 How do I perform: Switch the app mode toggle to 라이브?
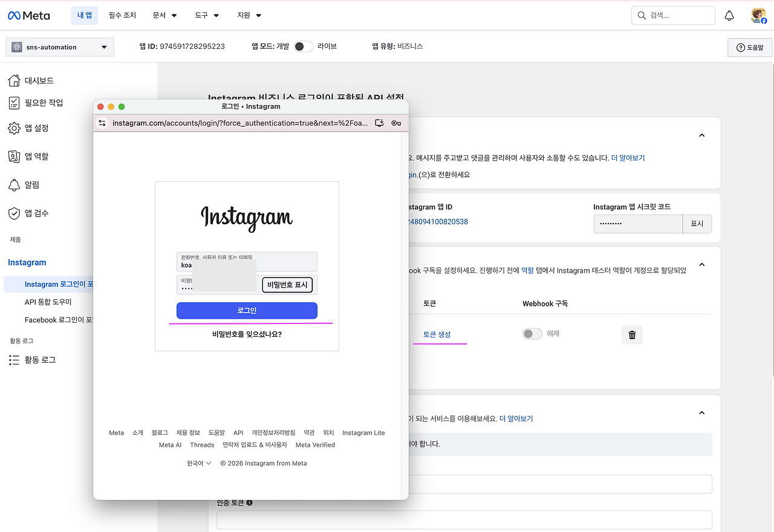click(304, 46)
